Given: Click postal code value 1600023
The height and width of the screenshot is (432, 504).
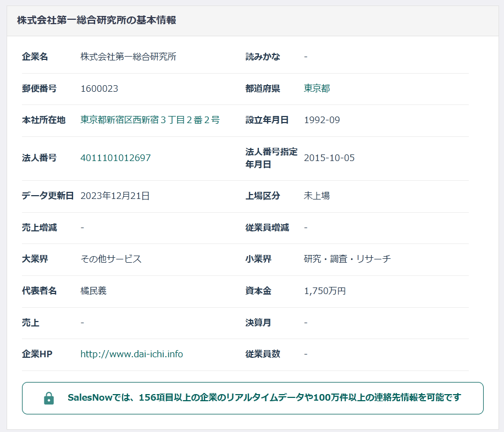Looking at the screenshot, I should point(99,88).
